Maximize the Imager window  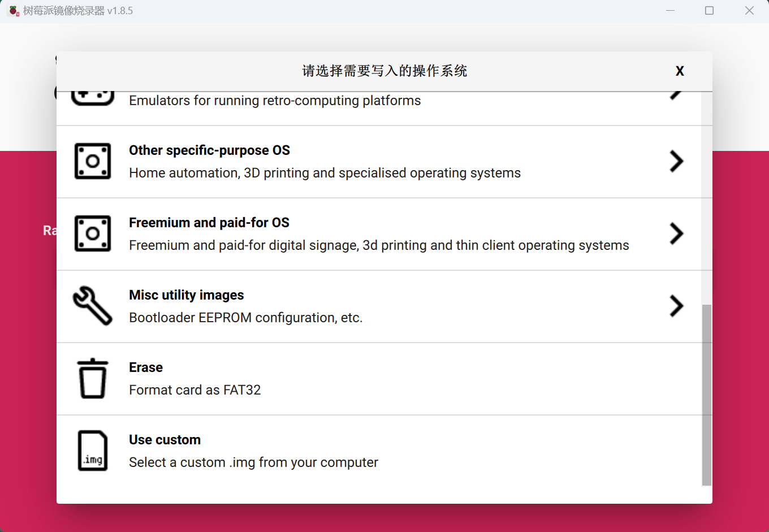pos(709,11)
